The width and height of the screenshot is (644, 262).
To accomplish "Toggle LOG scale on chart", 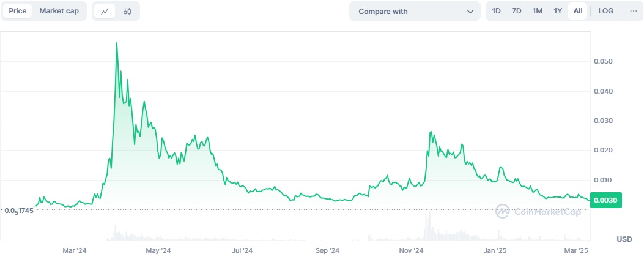I will (606, 11).
